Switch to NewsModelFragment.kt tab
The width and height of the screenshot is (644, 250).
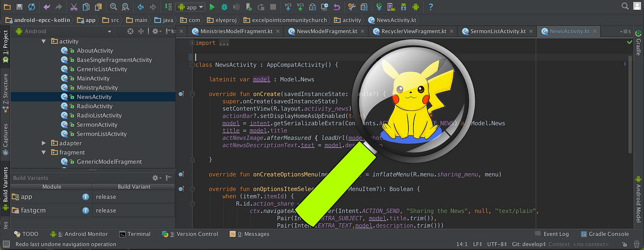click(326, 31)
